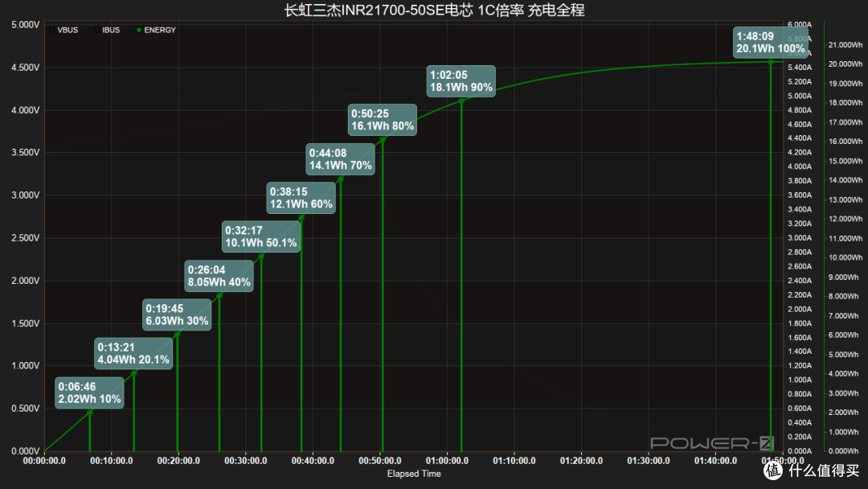Click the 00:00:00.0 time axis tick
868x489 pixels.
click(x=44, y=461)
